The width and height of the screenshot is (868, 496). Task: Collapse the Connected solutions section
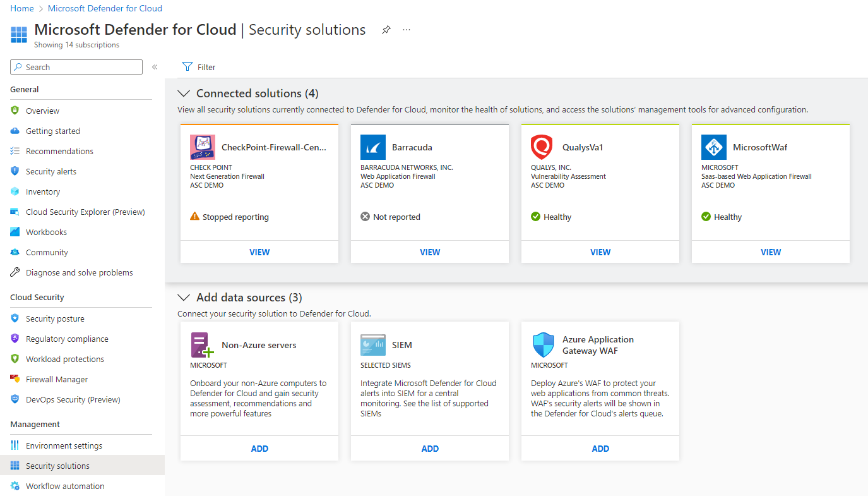pyautogui.click(x=184, y=94)
